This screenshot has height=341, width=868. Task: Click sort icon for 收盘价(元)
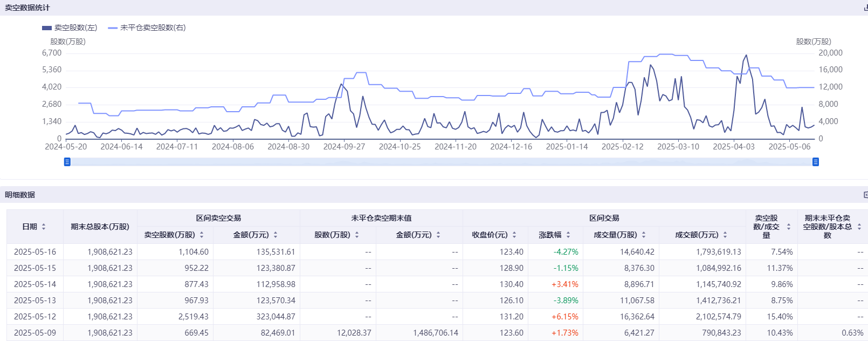[514, 235]
